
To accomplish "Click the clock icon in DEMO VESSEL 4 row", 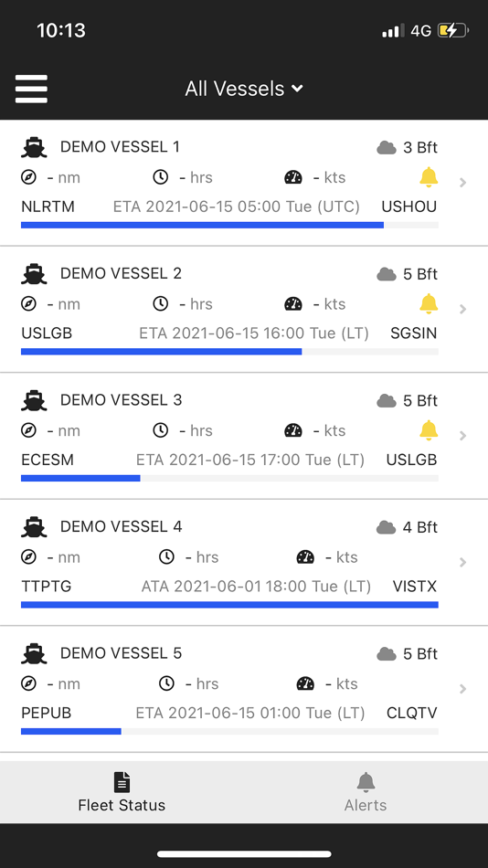I will click(166, 557).
